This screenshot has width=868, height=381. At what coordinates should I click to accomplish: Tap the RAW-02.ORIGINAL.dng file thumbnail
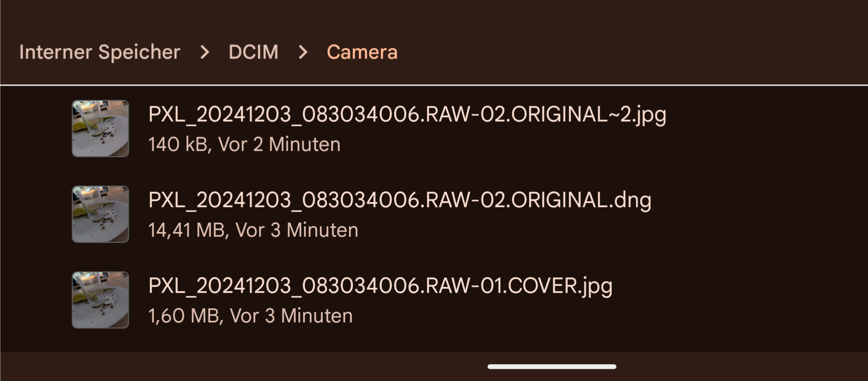pos(100,214)
